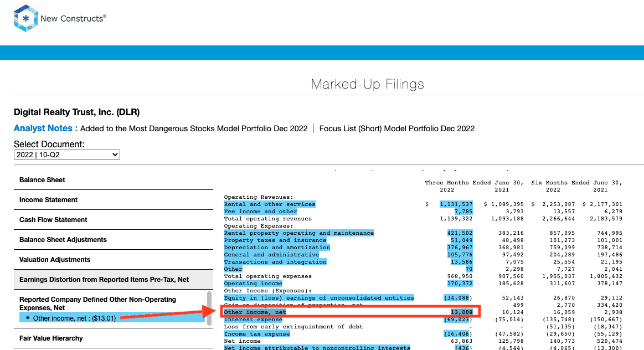
Task: Click the highlighted "Property taxes and insurance" line
Action: pyautogui.click(x=275, y=240)
